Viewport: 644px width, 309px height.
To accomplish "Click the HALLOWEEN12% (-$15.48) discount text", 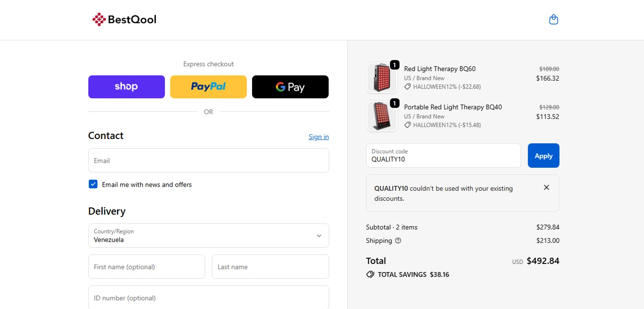I will (x=447, y=125).
